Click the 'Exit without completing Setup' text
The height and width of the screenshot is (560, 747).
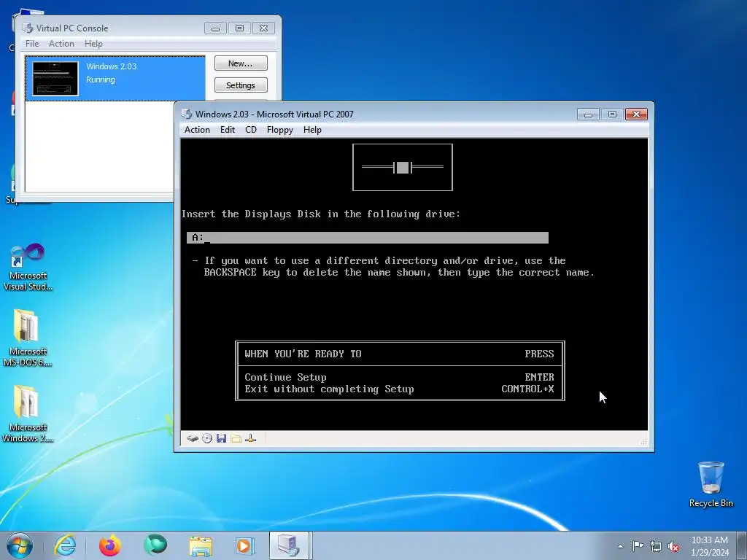pos(329,389)
